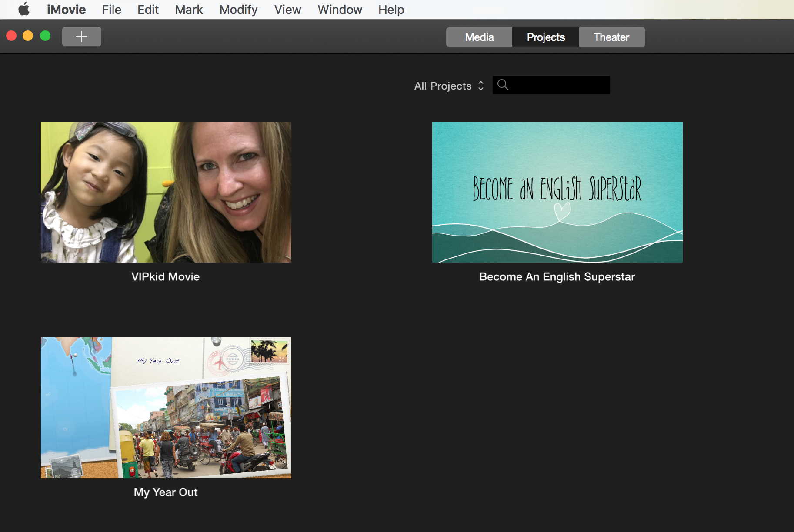Click the green full-screen window button
Screen dimensions: 794x532
[x=45, y=36]
